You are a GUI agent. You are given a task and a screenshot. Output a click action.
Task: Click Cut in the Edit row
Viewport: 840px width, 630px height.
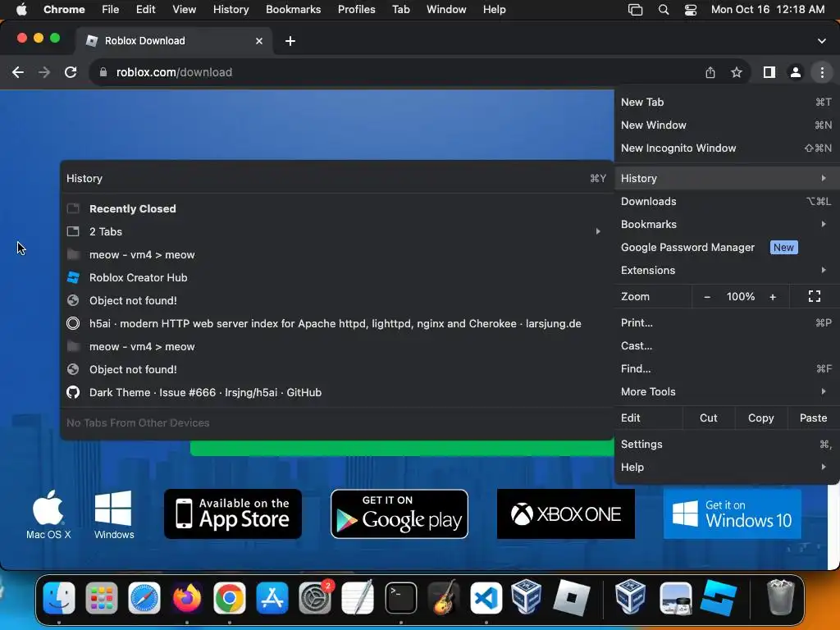tap(708, 418)
